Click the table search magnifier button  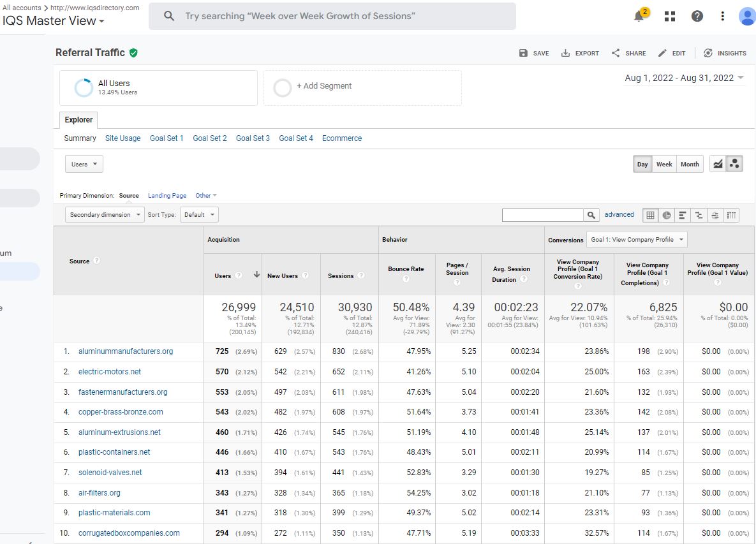[x=591, y=215]
